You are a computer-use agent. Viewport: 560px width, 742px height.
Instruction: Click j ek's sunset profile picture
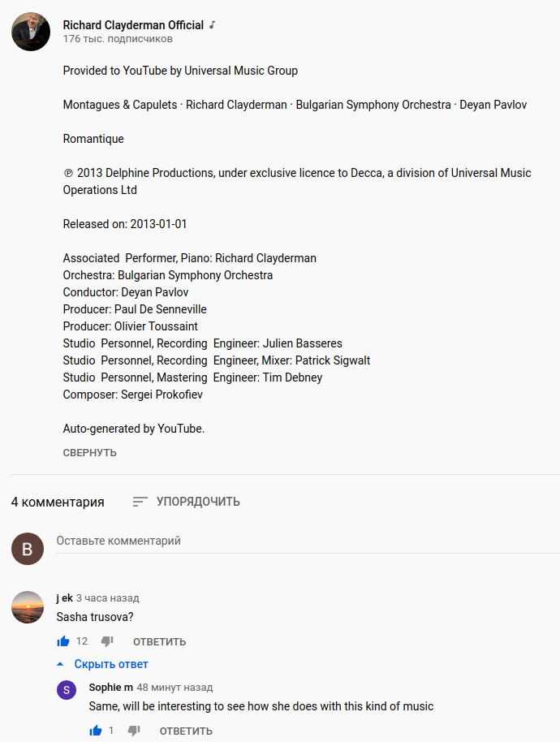point(28,607)
